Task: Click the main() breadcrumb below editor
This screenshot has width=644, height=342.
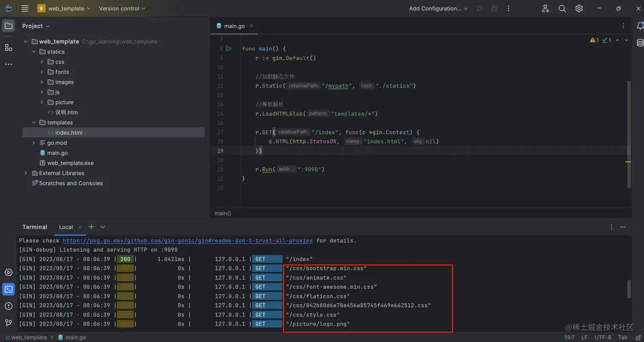Action: pyautogui.click(x=223, y=213)
